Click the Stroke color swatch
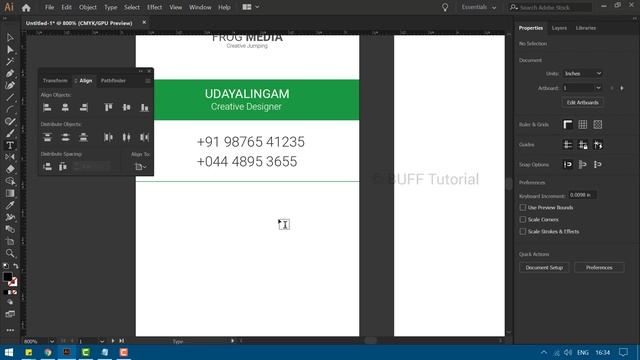Image resolution: width=640 pixels, height=360 pixels. pos(13,282)
